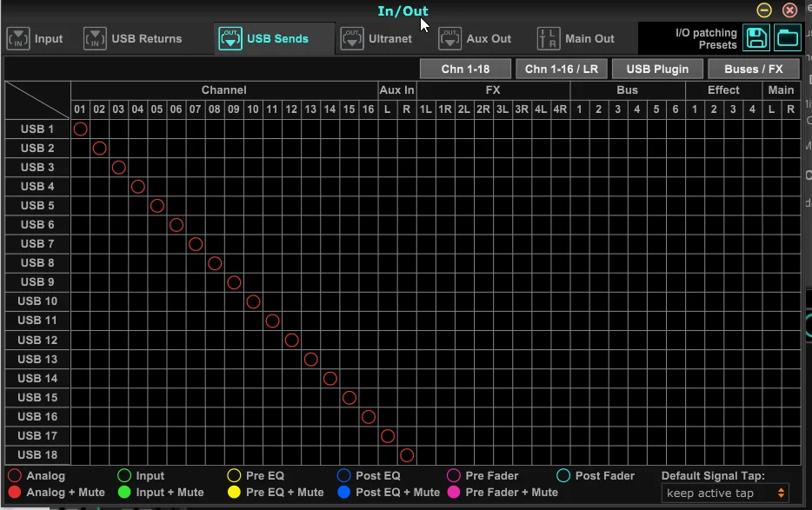This screenshot has height=510, width=812.
Task: Click the Main Out tab icon
Action: (549, 38)
